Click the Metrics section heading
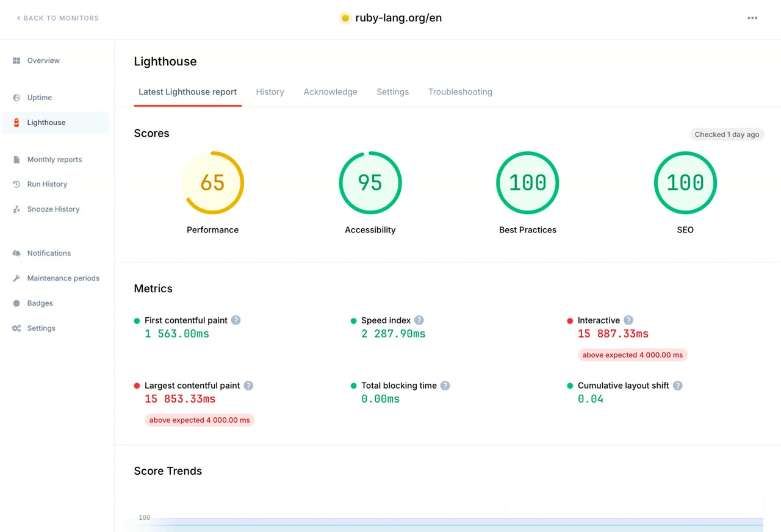The width and height of the screenshot is (781, 532). [x=153, y=289]
